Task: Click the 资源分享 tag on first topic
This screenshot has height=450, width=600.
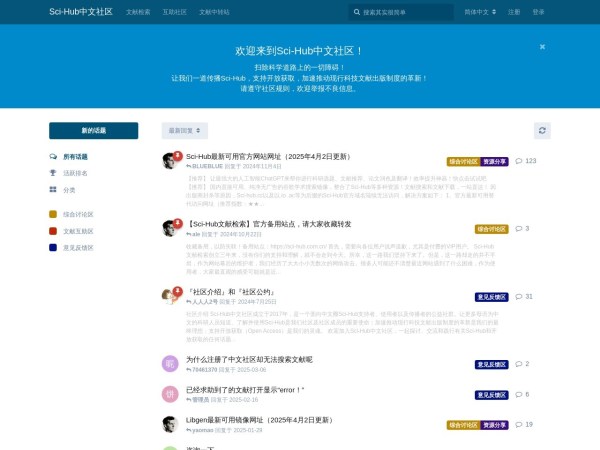Action: (495, 160)
